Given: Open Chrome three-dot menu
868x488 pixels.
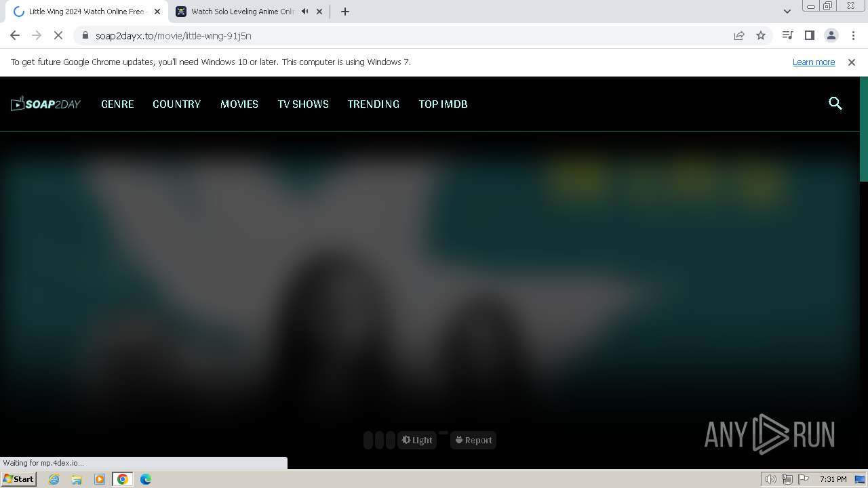Looking at the screenshot, I should (853, 35).
